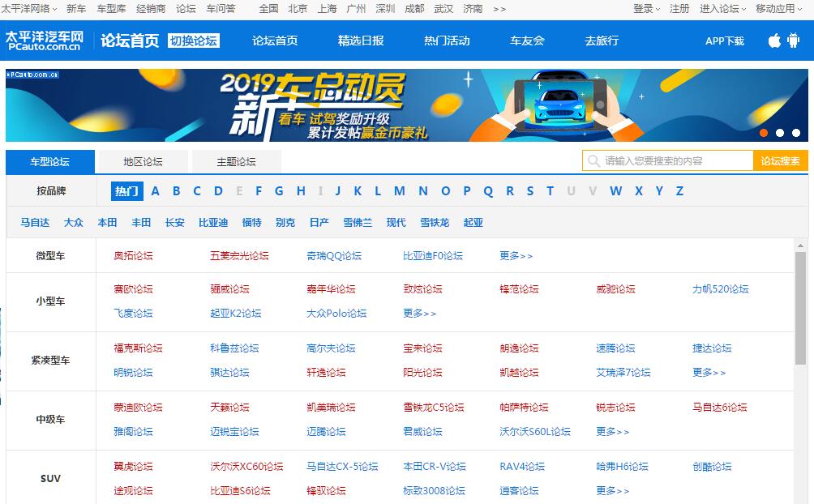
Task: Open the 标致3008论坛 forum link
Action: 434,490
